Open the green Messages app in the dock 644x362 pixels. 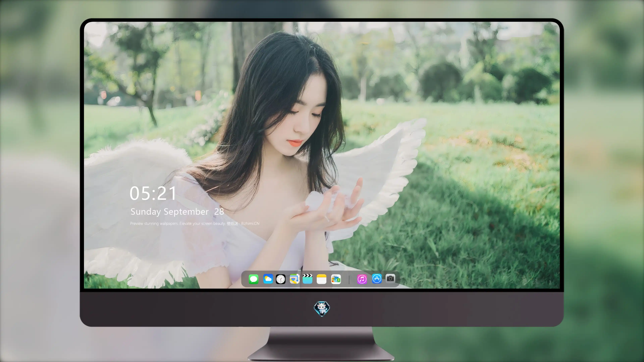(x=254, y=279)
